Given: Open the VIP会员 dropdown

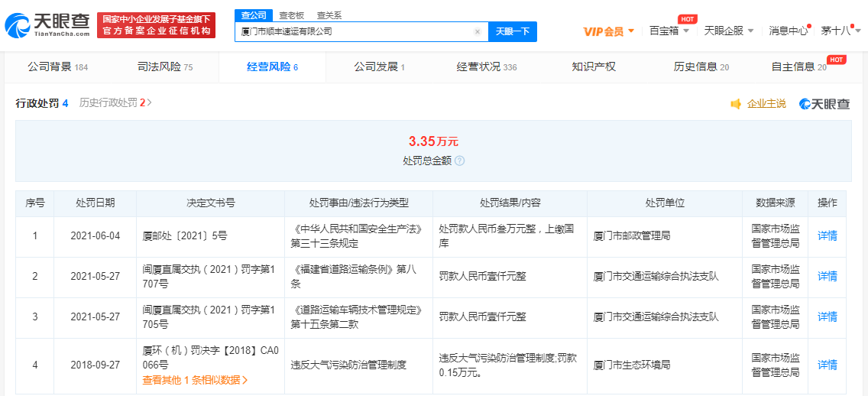Looking at the screenshot, I should 608,31.
